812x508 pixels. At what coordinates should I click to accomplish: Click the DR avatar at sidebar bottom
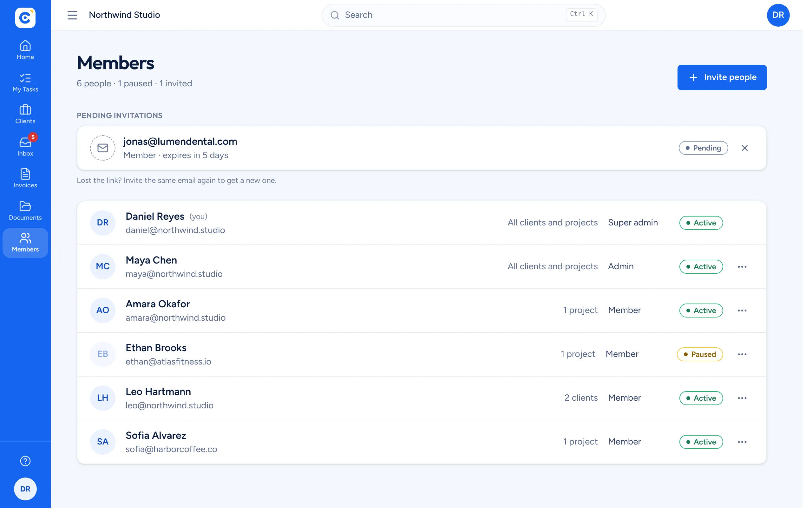[x=25, y=489]
